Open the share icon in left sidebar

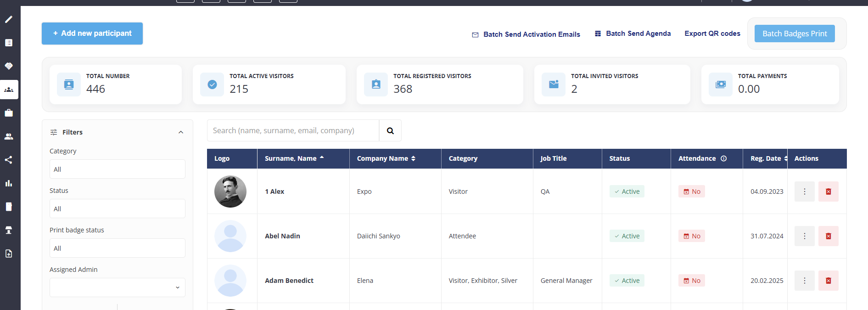click(9, 160)
